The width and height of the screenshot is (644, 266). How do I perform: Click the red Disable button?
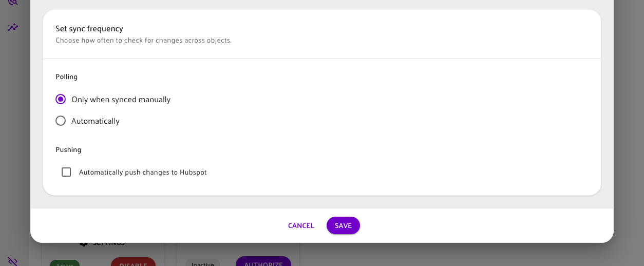(x=133, y=262)
